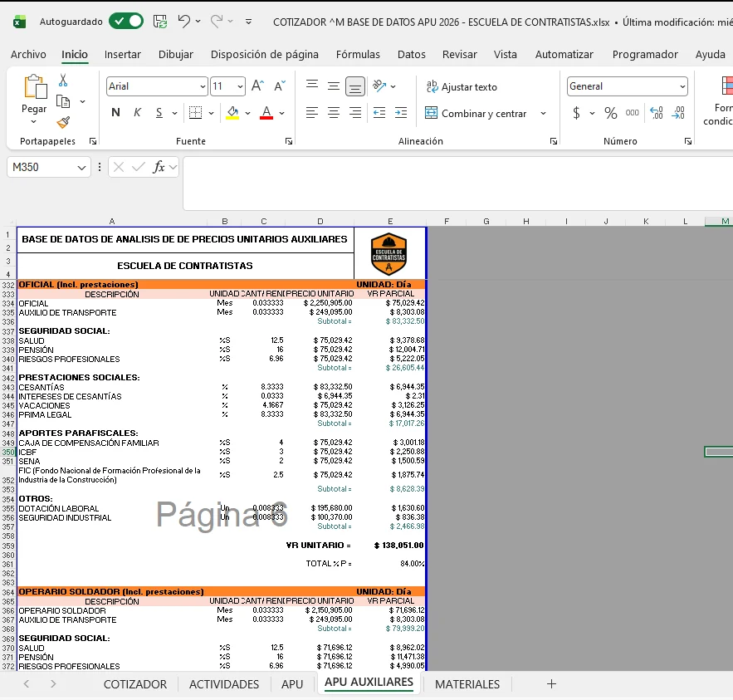Click Combinar y centrar button
733x700 pixels.
(476, 113)
